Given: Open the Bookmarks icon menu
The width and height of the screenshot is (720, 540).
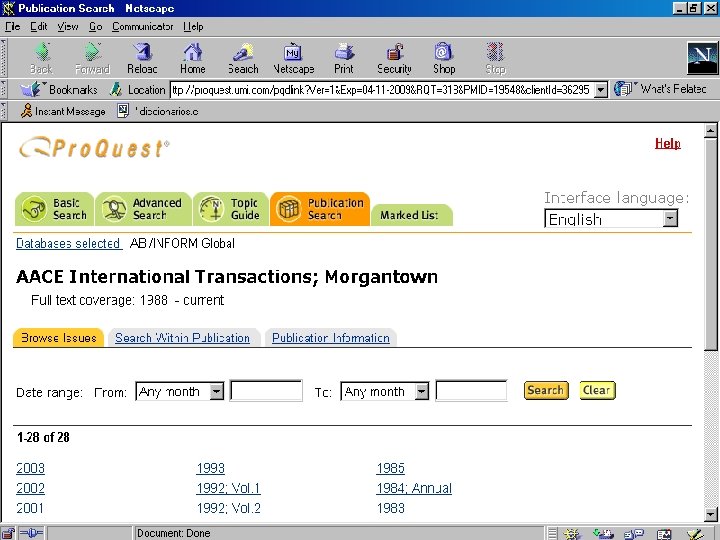Looking at the screenshot, I should click(31, 89).
